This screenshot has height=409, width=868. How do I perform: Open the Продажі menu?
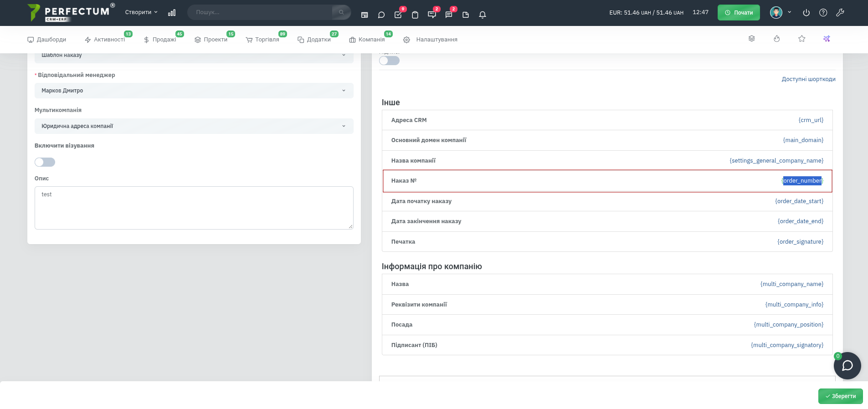(x=160, y=40)
